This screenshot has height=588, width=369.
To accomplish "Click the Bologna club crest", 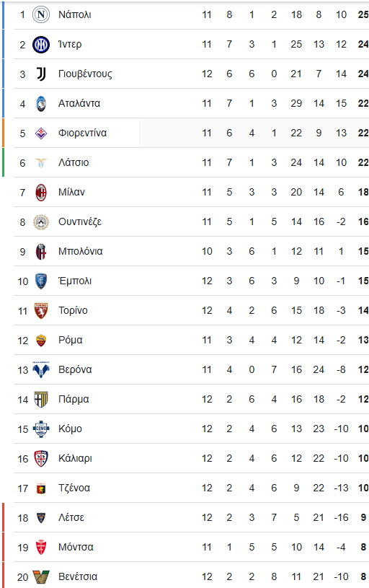I will pyautogui.click(x=41, y=252).
